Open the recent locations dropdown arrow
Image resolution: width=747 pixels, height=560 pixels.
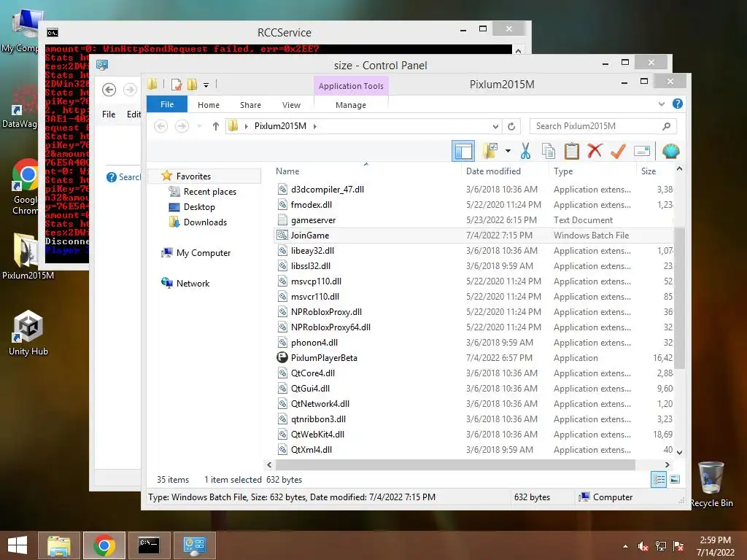[x=200, y=126]
